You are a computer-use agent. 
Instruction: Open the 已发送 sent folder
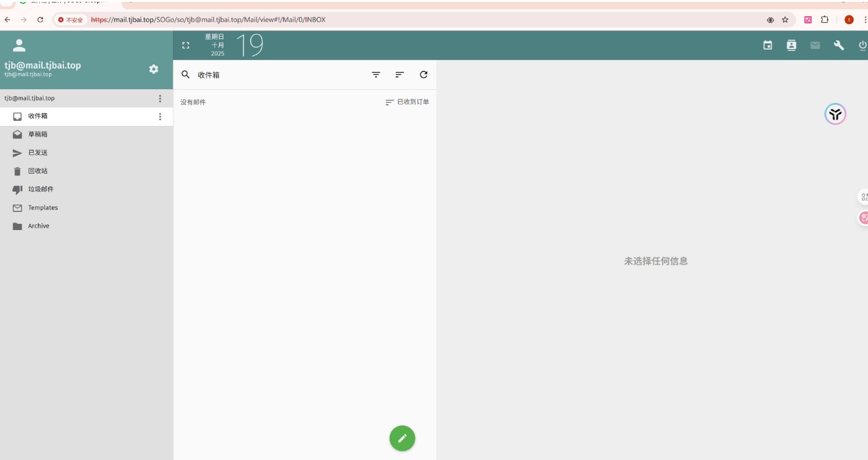click(x=38, y=153)
